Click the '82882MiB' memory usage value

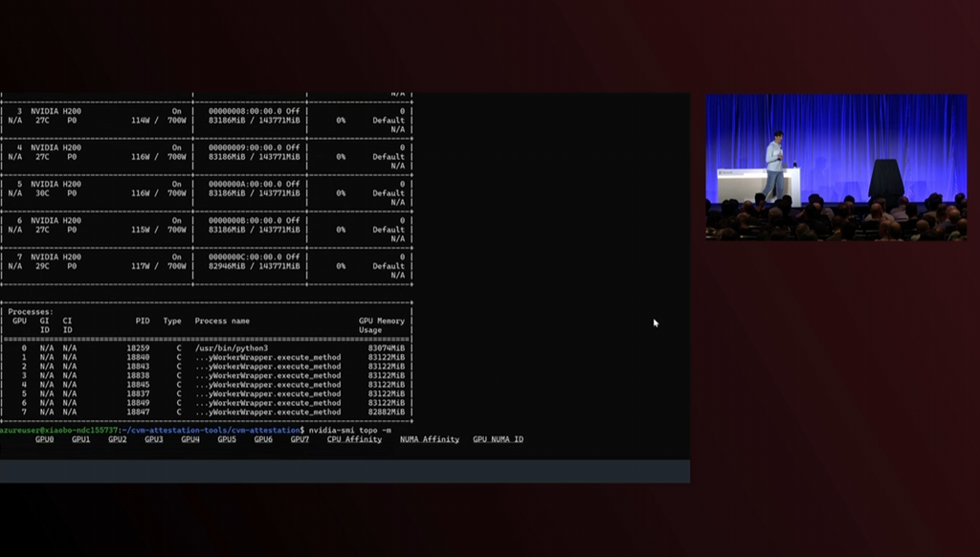point(387,412)
